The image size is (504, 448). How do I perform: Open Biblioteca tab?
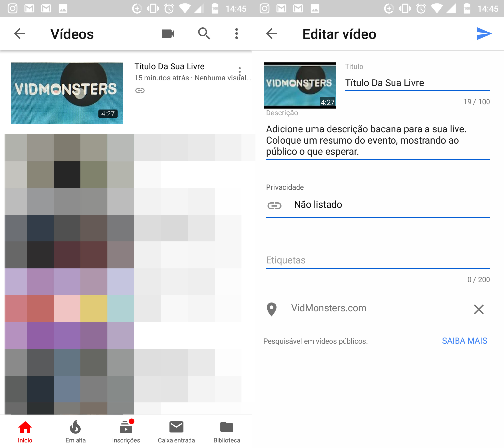pos(227,432)
